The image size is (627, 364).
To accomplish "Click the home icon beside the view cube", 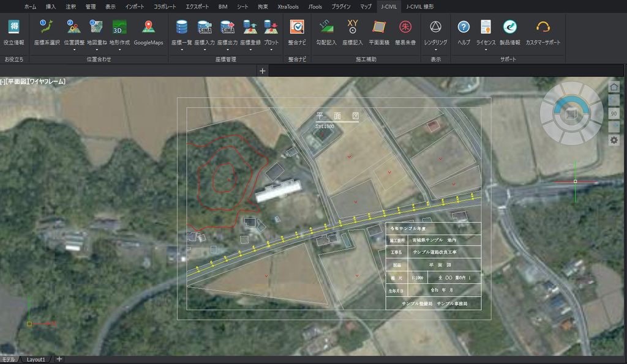I will pos(614,87).
